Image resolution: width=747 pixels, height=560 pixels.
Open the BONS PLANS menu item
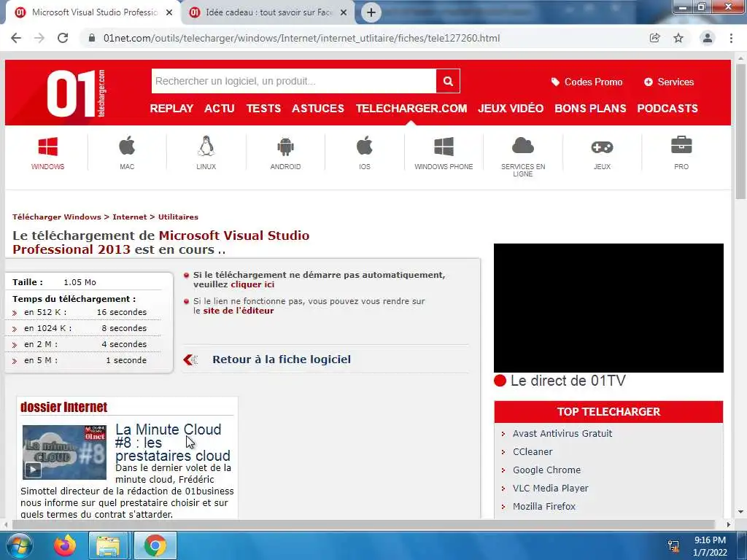590,109
